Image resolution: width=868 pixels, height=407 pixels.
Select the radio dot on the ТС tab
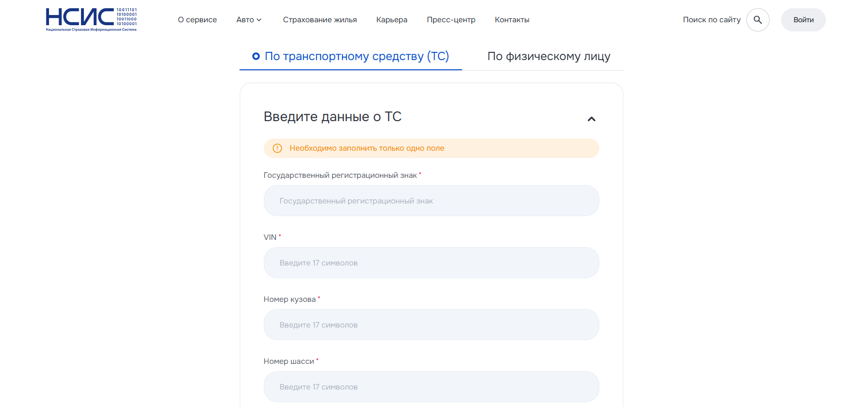coord(257,56)
